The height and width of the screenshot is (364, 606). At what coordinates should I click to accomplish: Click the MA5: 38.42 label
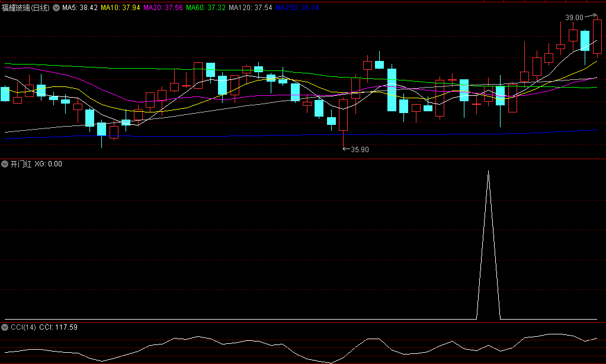(80, 8)
